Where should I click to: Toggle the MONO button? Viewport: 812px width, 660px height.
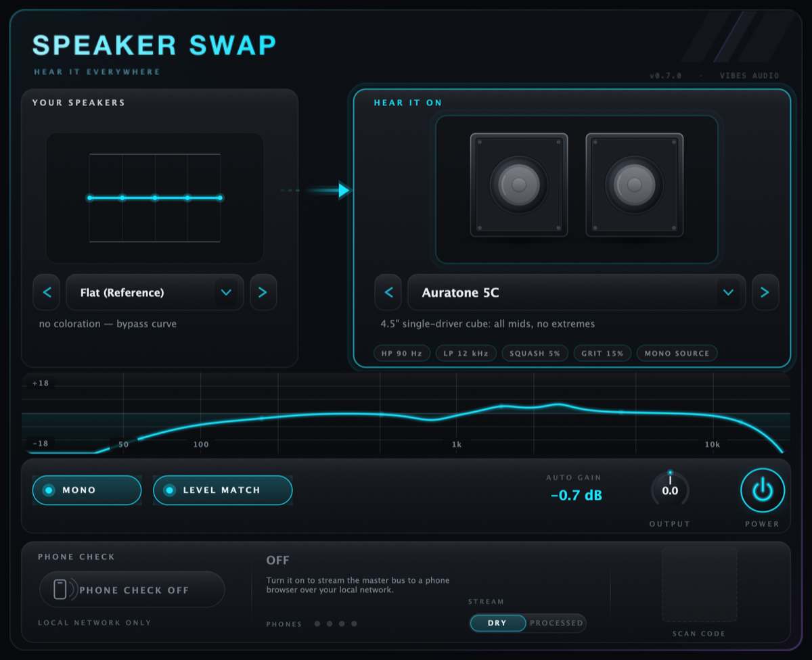[87, 490]
